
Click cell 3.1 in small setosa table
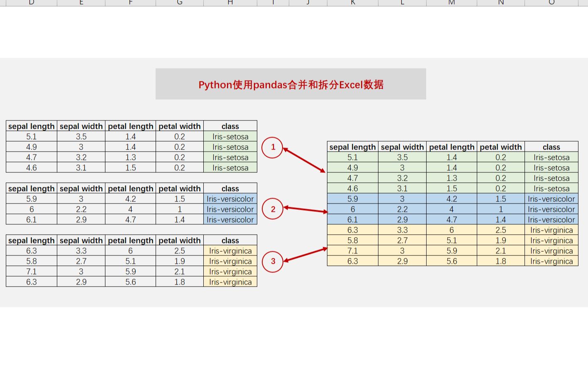pyautogui.click(x=81, y=167)
